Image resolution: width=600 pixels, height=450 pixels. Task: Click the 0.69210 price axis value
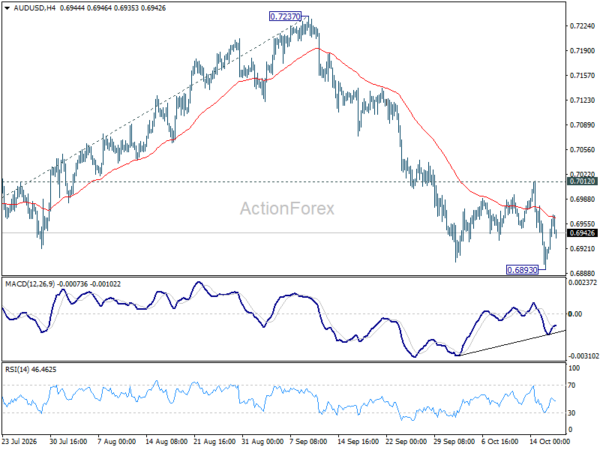[x=582, y=249]
